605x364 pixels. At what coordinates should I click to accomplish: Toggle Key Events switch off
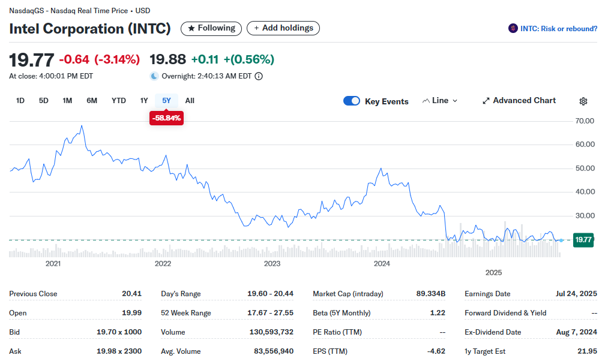(x=352, y=101)
